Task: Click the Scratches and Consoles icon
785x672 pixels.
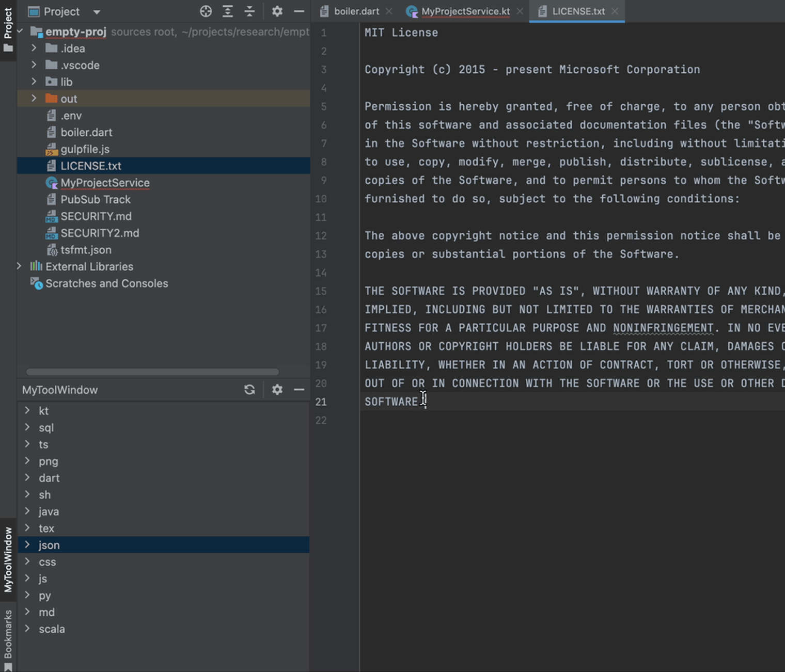Action: [36, 283]
